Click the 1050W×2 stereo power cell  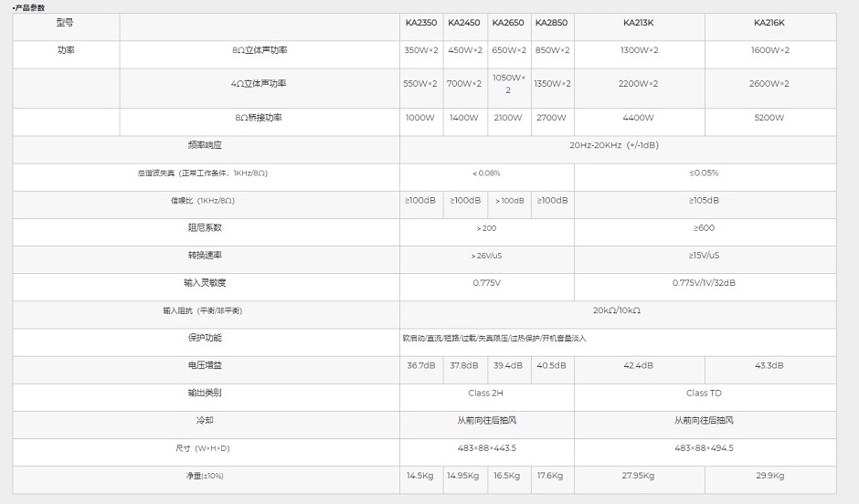508,84
